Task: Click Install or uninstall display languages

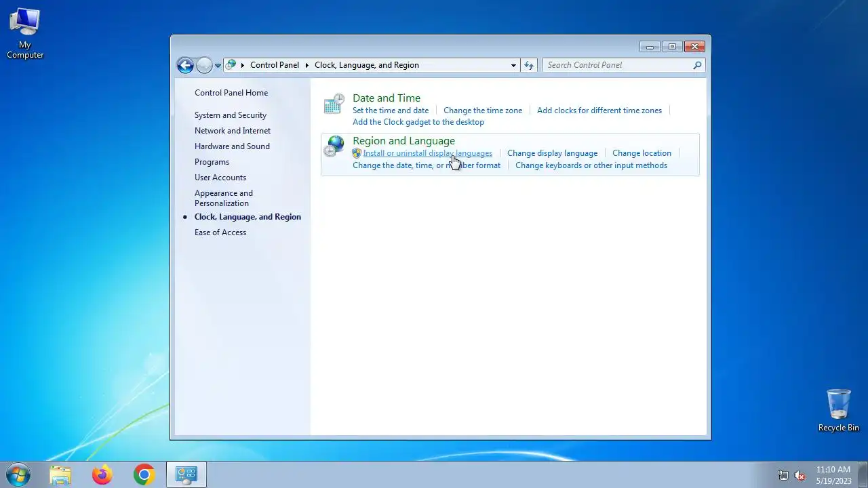Action: click(428, 153)
